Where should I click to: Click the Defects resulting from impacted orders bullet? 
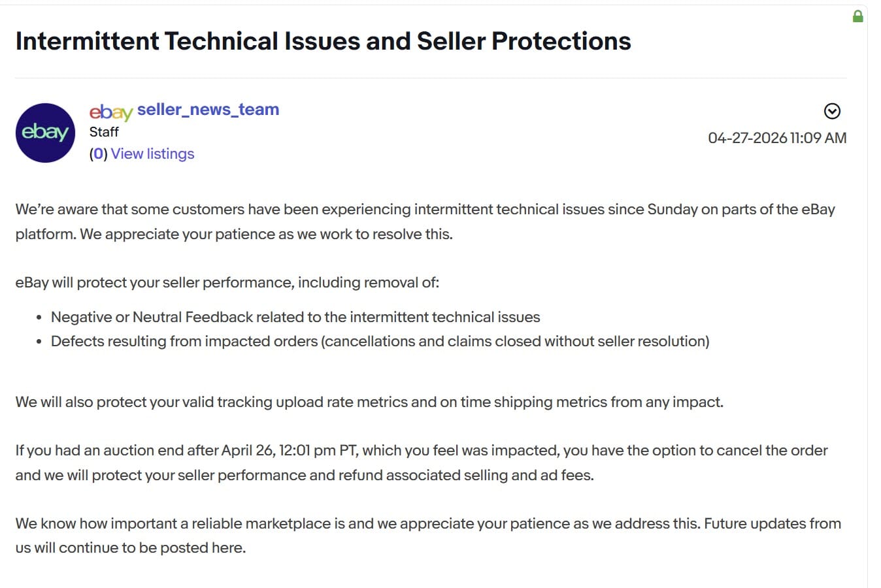[x=380, y=342]
